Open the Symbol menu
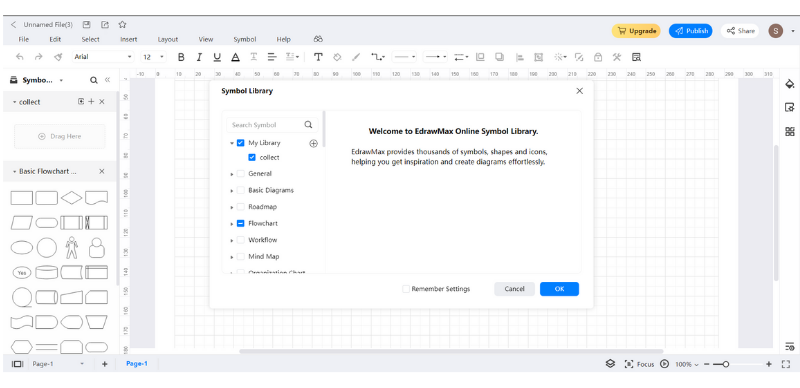This screenshot has width=800, height=388. click(x=244, y=39)
